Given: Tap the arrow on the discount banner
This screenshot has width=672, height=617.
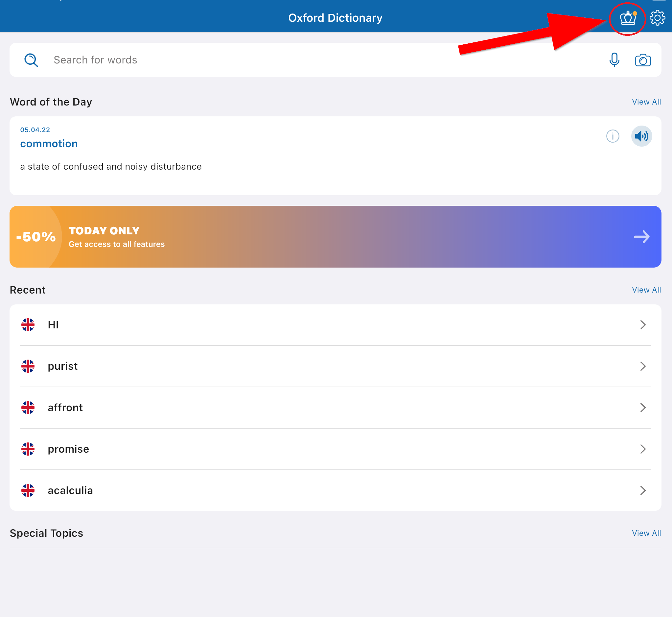Looking at the screenshot, I should [641, 237].
